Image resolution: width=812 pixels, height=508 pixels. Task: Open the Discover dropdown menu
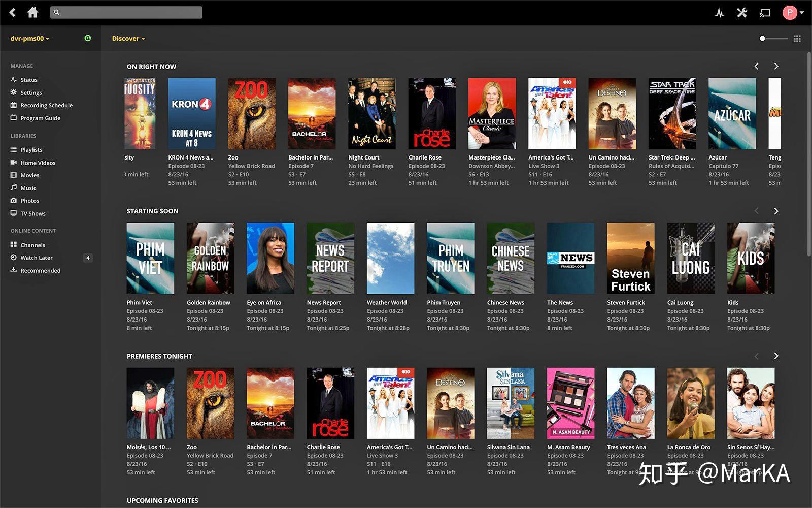pos(128,38)
